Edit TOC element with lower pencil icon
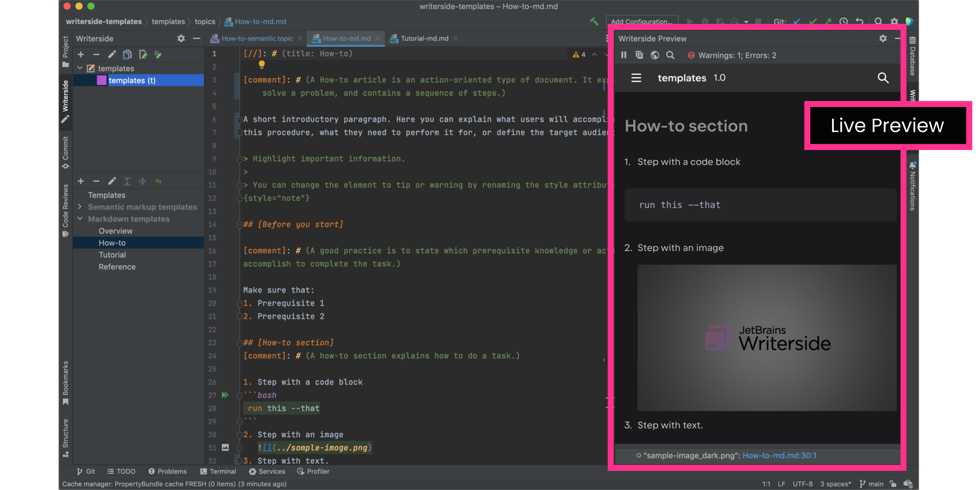The height and width of the screenshot is (490, 980). (x=111, y=181)
